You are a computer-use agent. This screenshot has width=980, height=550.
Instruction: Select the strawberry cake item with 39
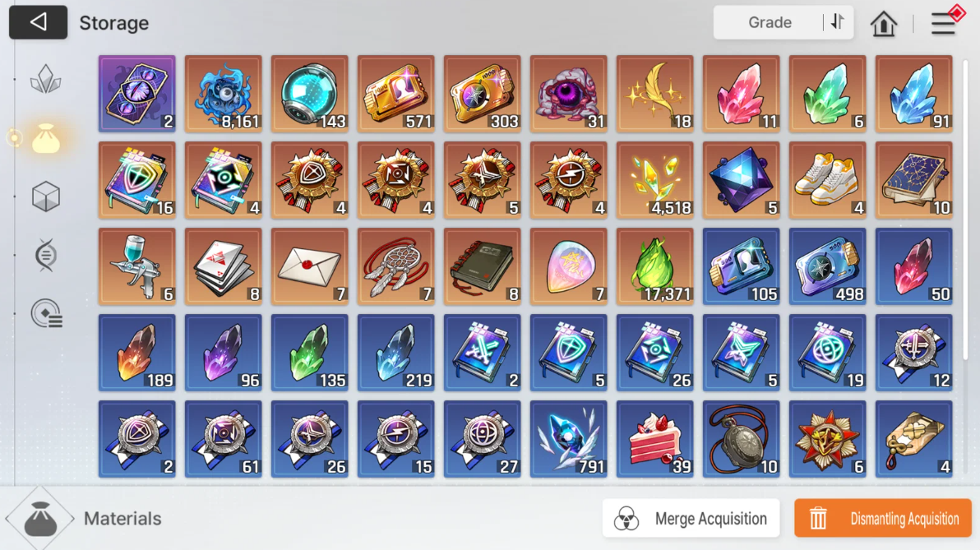pyautogui.click(x=655, y=439)
